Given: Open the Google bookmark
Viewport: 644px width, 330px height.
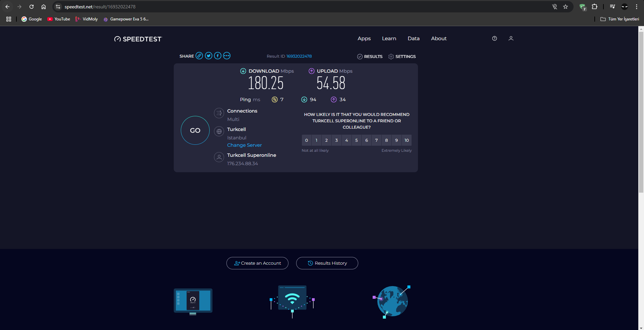Looking at the screenshot, I should (x=32, y=19).
